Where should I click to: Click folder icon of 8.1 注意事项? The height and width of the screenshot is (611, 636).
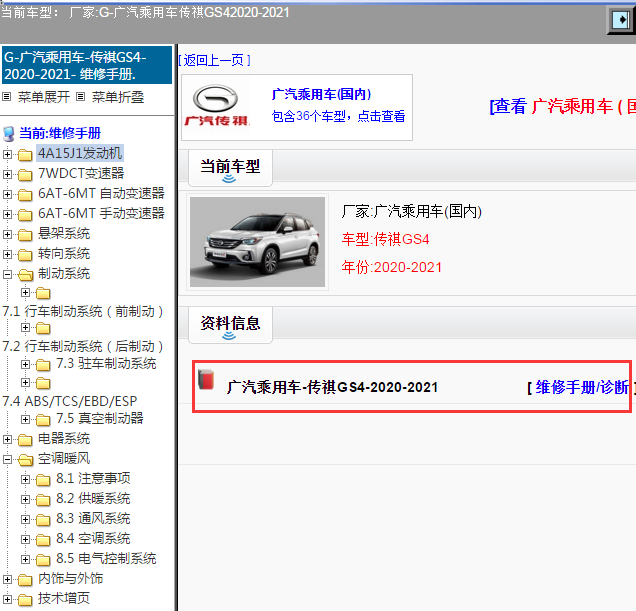pyautogui.click(x=43, y=480)
